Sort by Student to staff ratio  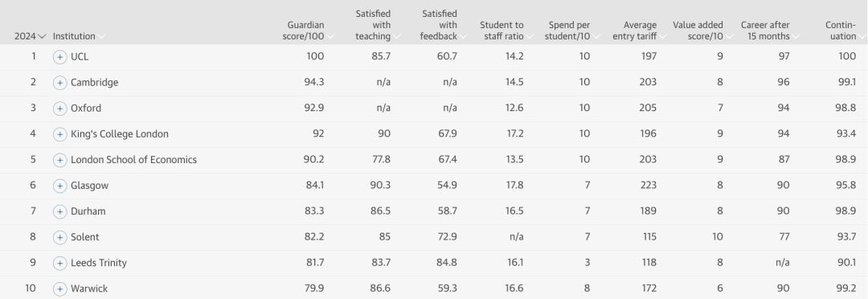506,31
